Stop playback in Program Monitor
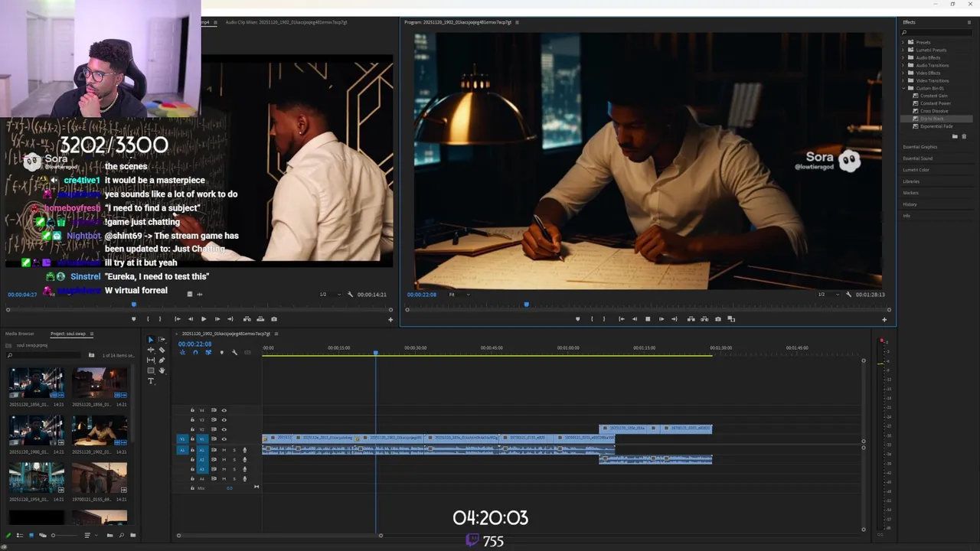The image size is (980, 551). 648,319
